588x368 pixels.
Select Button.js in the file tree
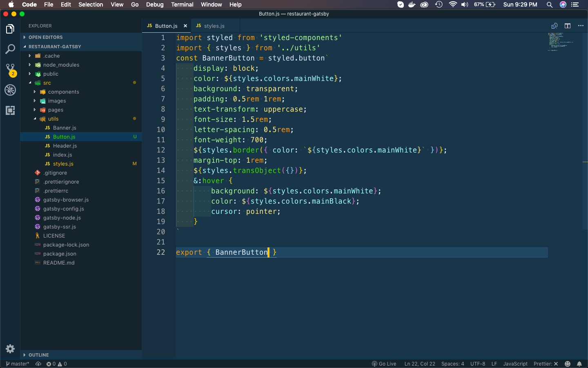81,137
